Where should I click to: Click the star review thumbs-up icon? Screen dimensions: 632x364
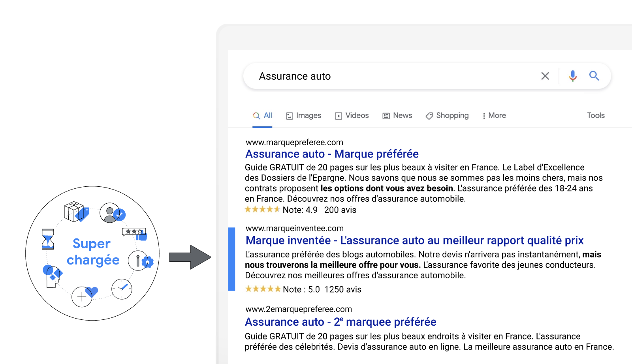135,234
